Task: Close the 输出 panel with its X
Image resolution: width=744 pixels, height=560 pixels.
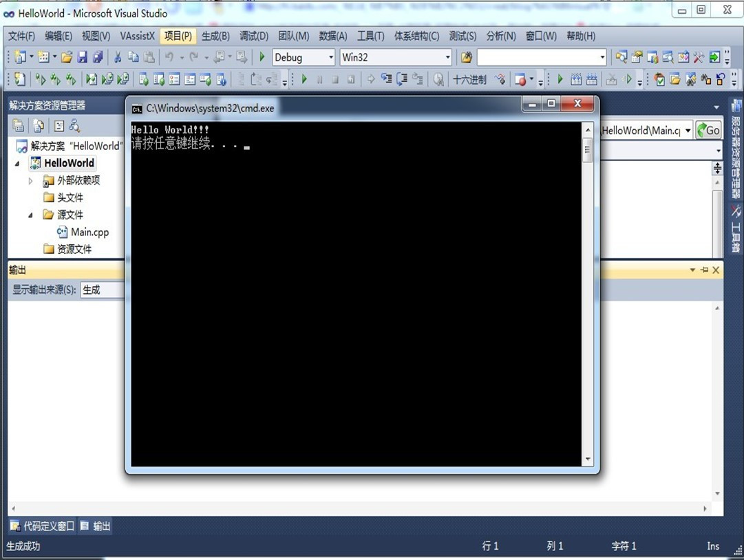Action: pos(716,270)
